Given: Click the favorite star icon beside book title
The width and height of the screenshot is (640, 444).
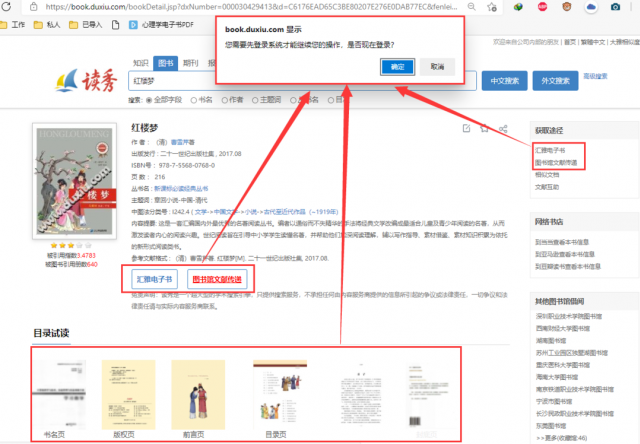Looking at the screenshot, I should (x=484, y=129).
